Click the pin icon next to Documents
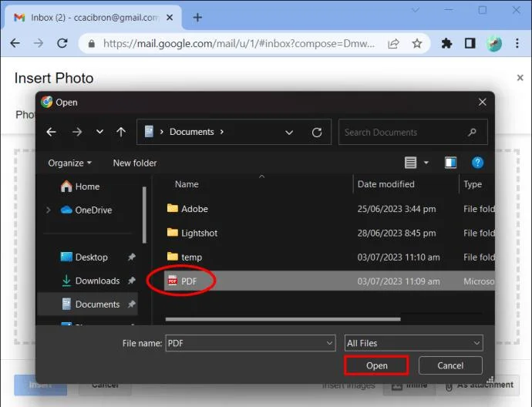This screenshot has width=532, height=407. tap(132, 304)
